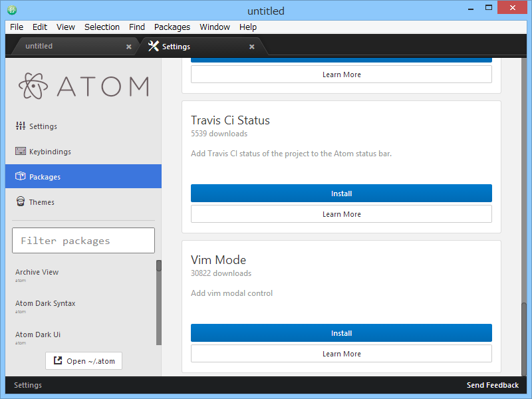Screen dimensions: 532x399
Task: Click the Settings sliders icon in sidebar
Action: (x=21, y=126)
